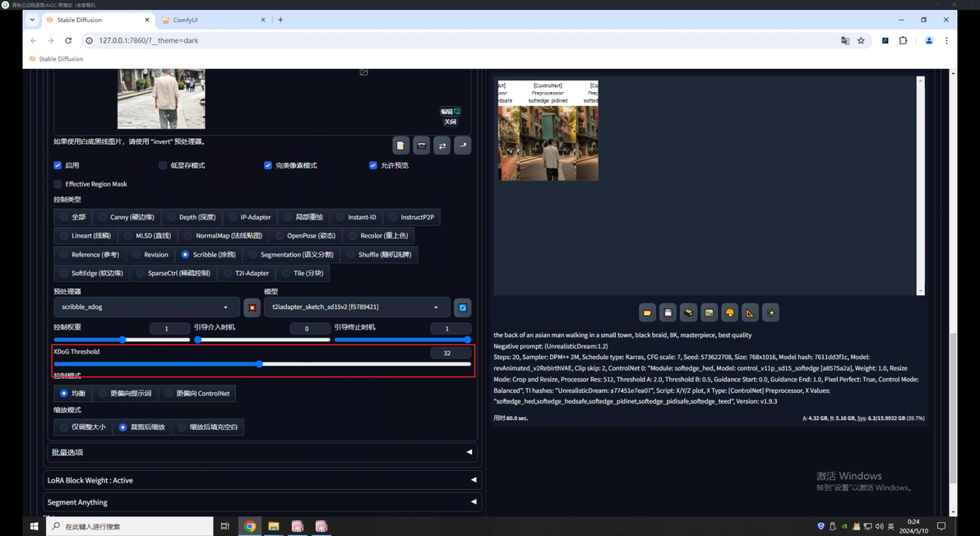This screenshot has height=536, width=980.
Task: Toggle the 启用 enable checkbox
Action: click(58, 165)
